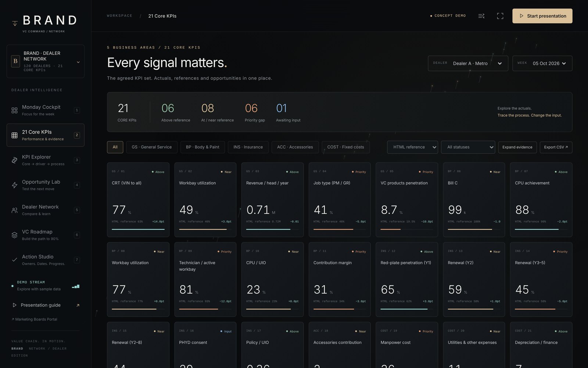Open the Action Studio menu item
Viewport: 588px width, 368px height.
pos(46,260)
